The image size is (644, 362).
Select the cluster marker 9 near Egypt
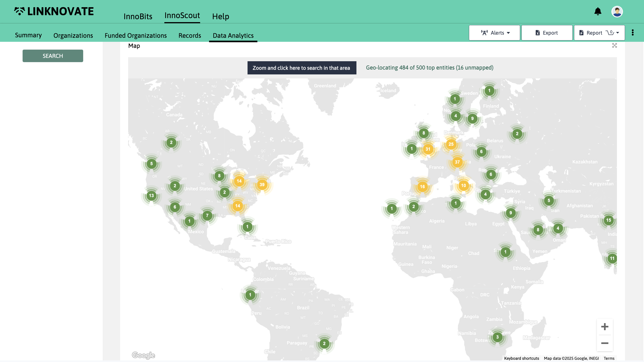[x=511, y=213]
